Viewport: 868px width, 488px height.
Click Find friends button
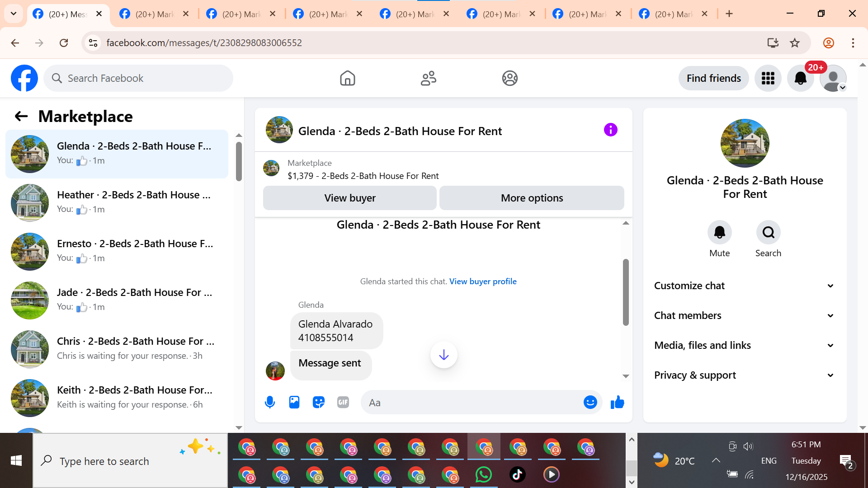(713, 78)
